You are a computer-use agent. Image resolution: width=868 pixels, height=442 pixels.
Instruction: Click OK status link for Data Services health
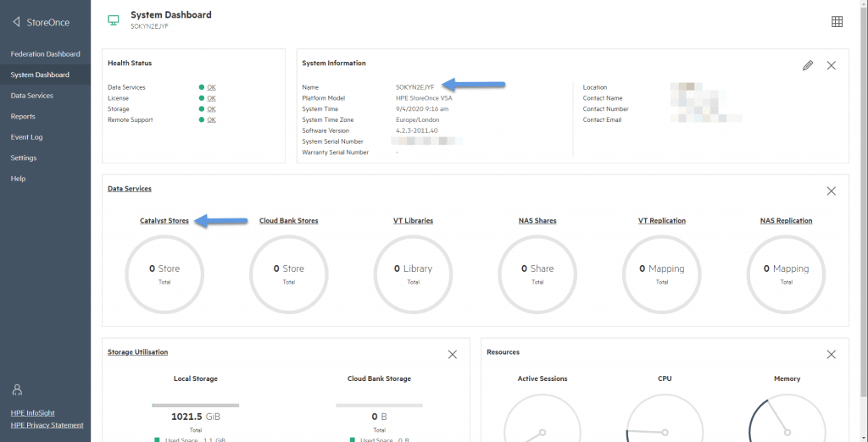[211, 87]
